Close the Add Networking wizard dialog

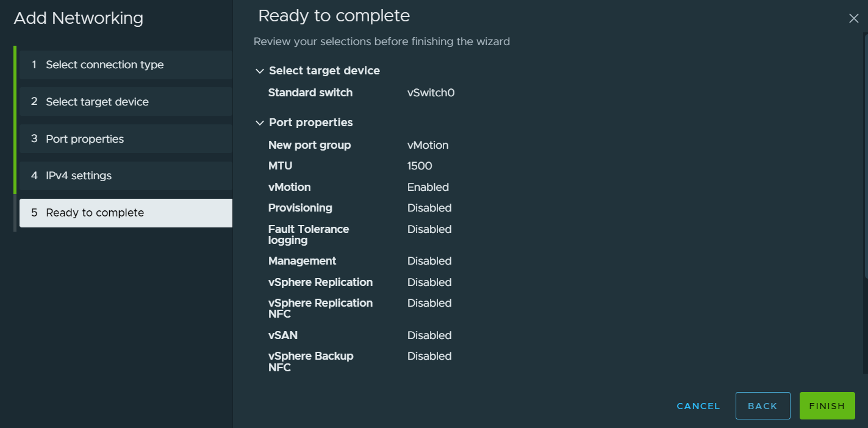coord(853,19)
